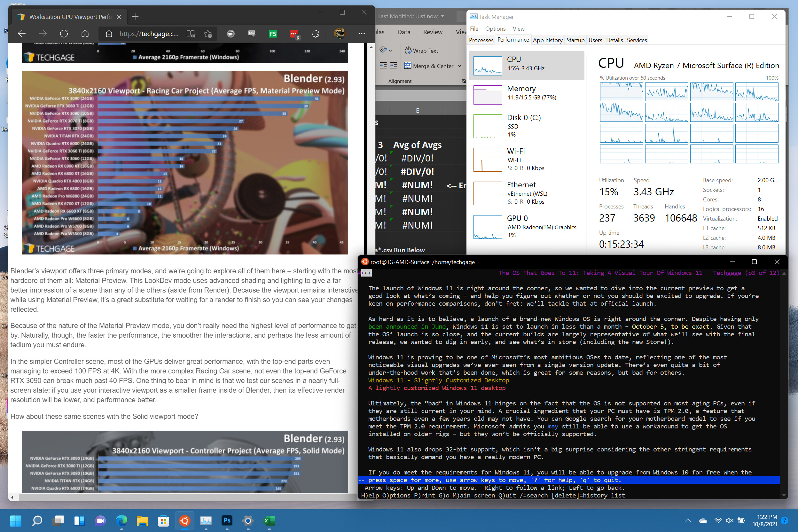Click Merge & Center in Excel
The image size is (798, 532).
tap(429, 66)
